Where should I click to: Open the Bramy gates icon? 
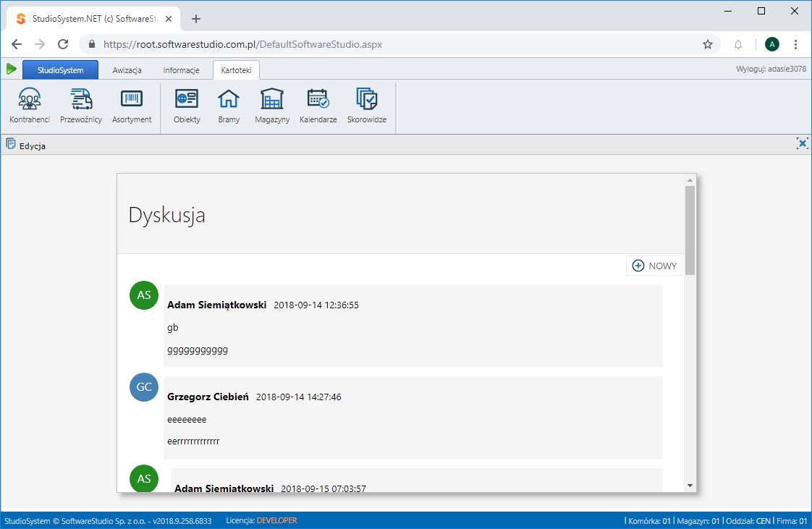click(229, 106)
